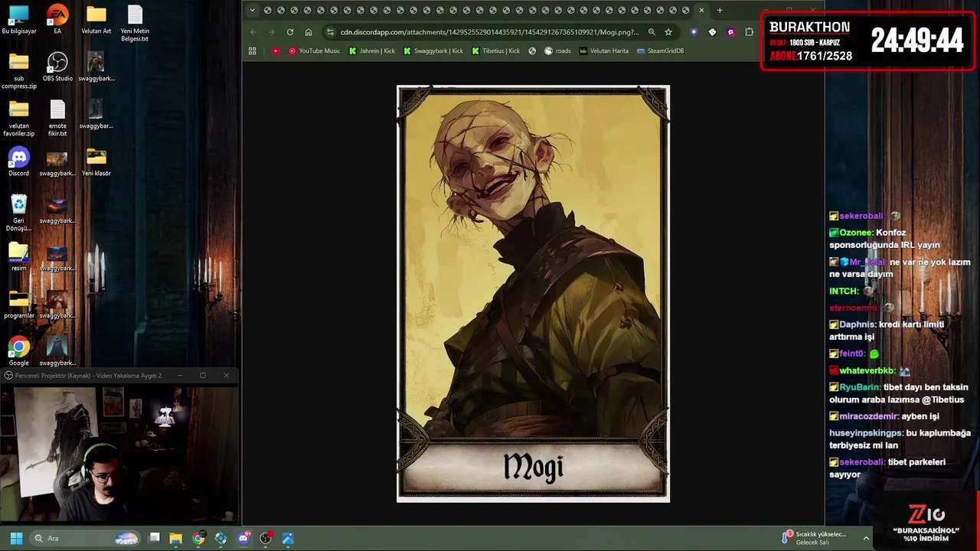The image size is (980, 551).
Task: Reload the Mogi.png page
Action: 290,32
